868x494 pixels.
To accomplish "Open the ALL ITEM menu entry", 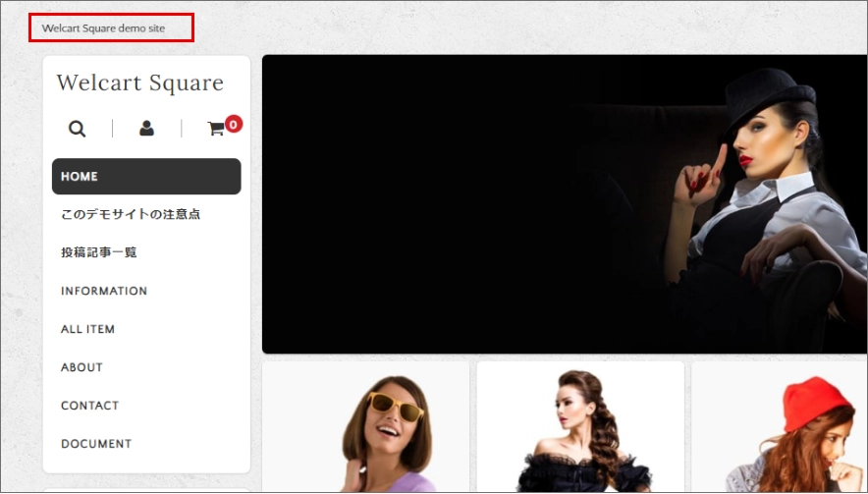I will click(88, 329).
